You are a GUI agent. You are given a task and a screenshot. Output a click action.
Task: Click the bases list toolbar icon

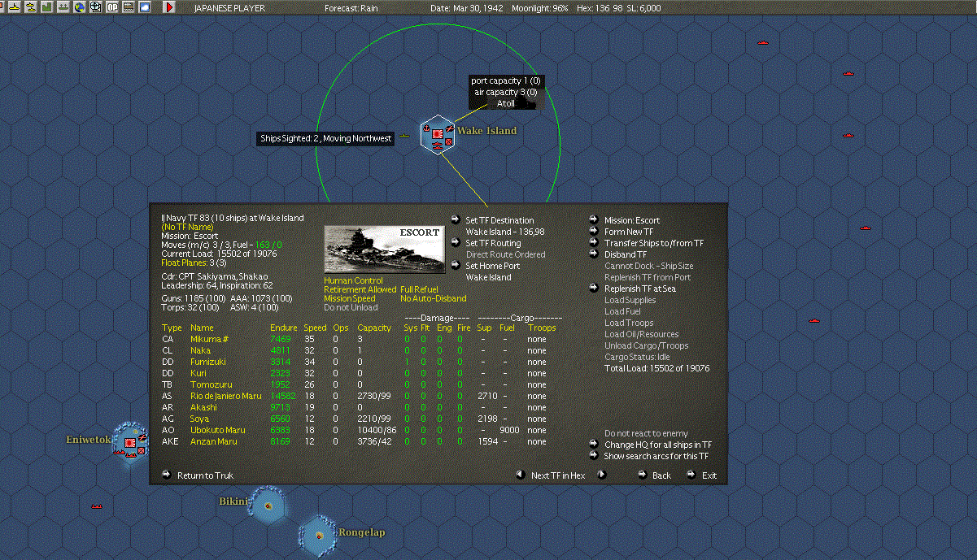63,7
